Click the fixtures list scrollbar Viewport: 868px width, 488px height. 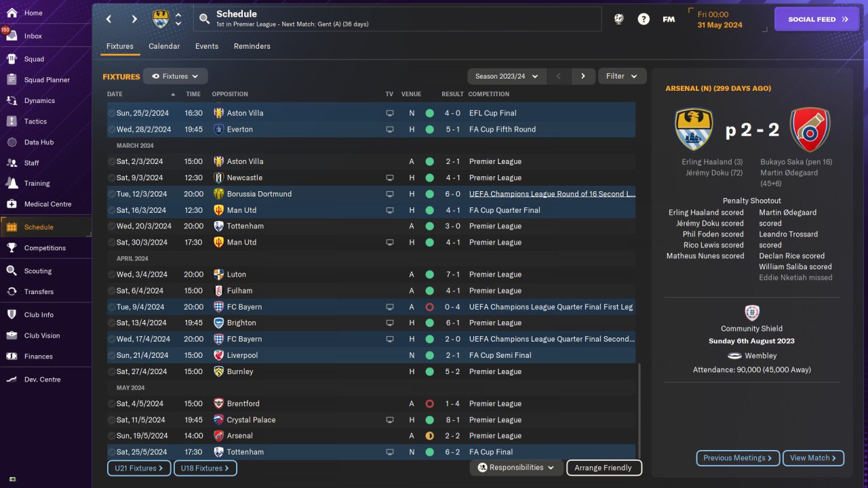pos(639,410)
